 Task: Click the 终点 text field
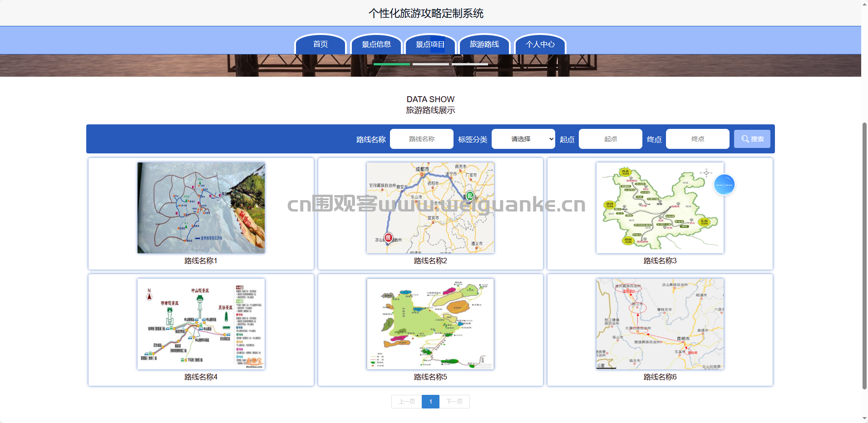pyautogui.click(x=697, y=139)
